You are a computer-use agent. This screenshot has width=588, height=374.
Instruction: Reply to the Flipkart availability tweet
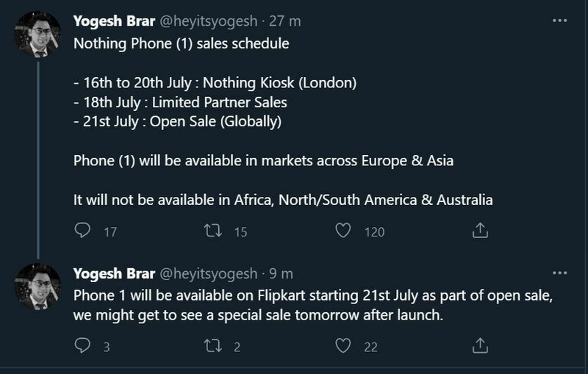[82, 345]
